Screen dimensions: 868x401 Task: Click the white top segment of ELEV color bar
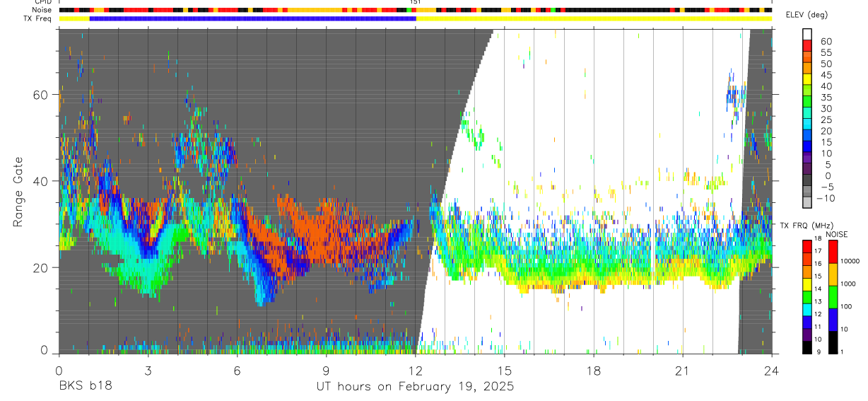[807, 35]
